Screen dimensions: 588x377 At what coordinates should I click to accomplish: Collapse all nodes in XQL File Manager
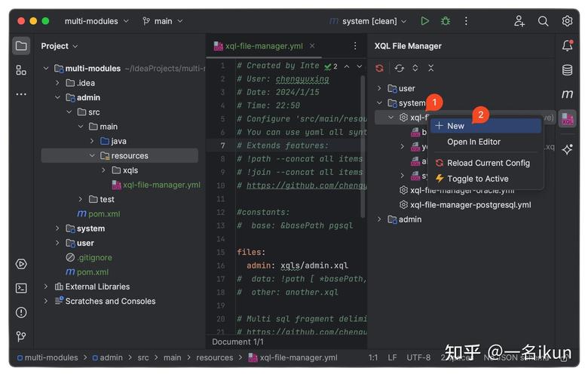click(431, 68)
